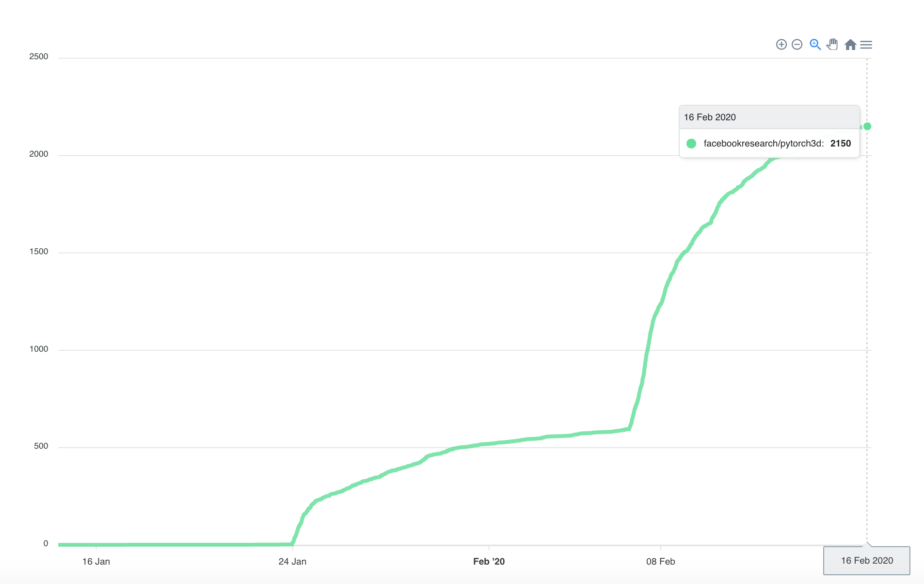Viewport: 924px width, 584px height.
Task: Click the green legend dot in tooltip
Action: point(691,144)
